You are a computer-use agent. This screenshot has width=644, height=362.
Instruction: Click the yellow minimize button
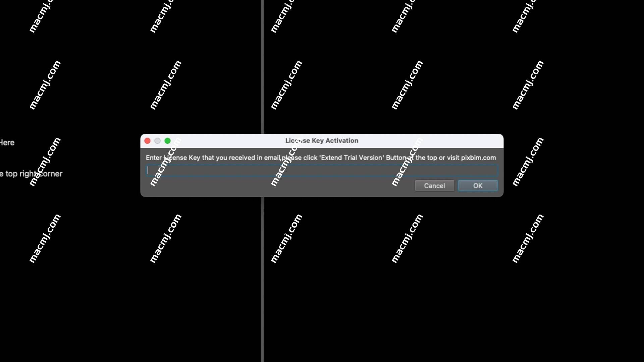tap(157, 140)
